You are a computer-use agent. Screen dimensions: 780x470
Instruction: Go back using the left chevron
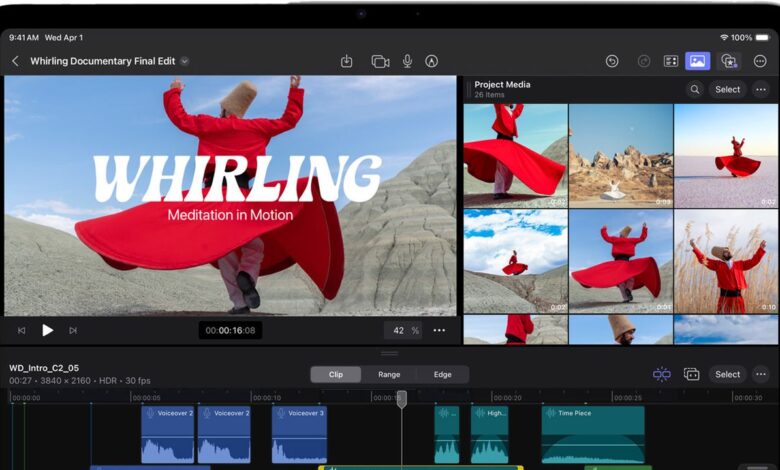pyautogui.click(x=15, y=61)
